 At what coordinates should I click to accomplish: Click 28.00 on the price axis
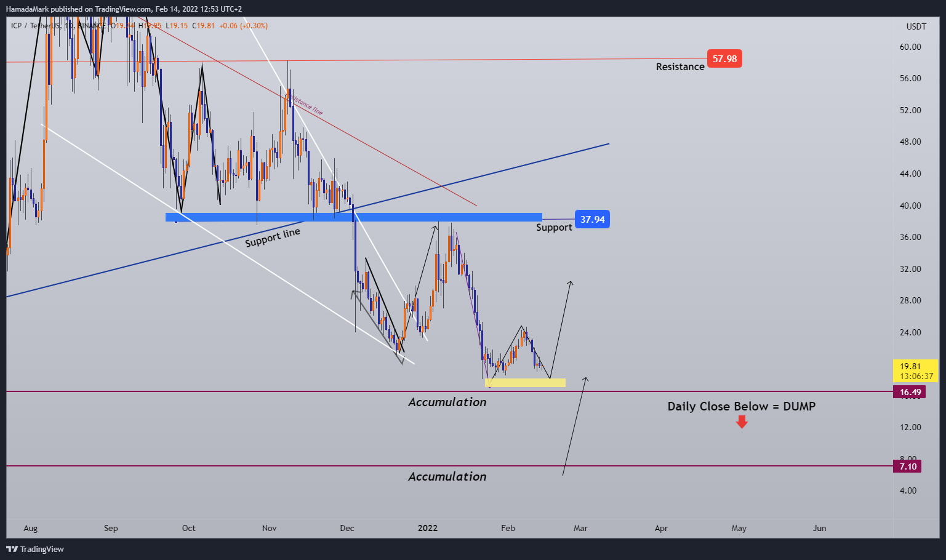pos(910,300)
